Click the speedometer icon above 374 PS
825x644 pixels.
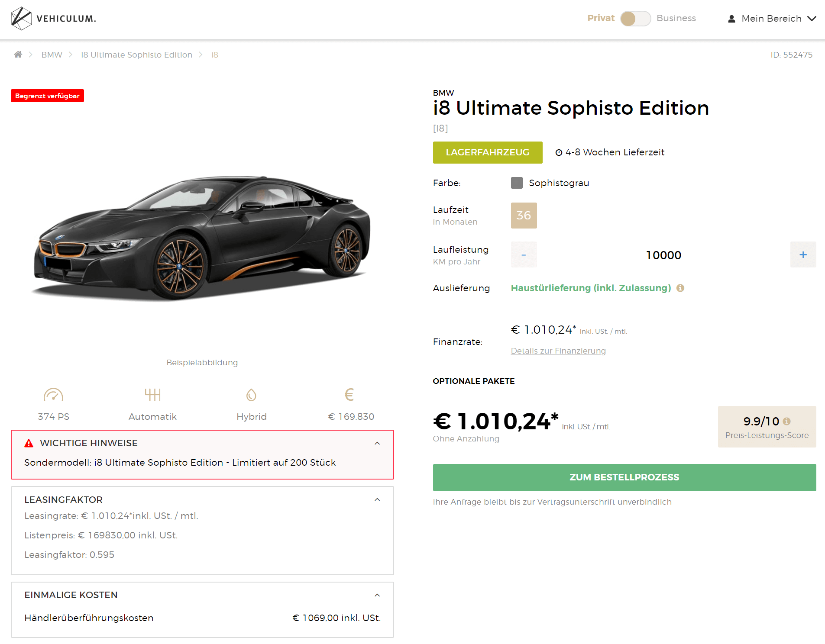(53, 395)
